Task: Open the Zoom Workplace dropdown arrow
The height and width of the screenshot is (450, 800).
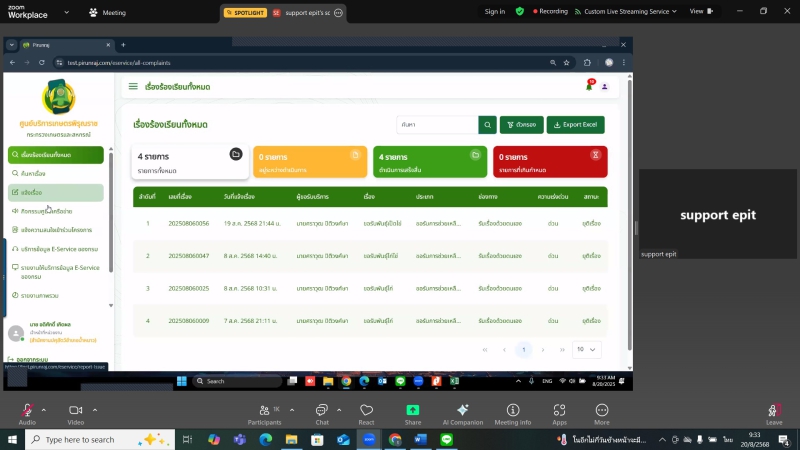Action: tap(66, 12)
